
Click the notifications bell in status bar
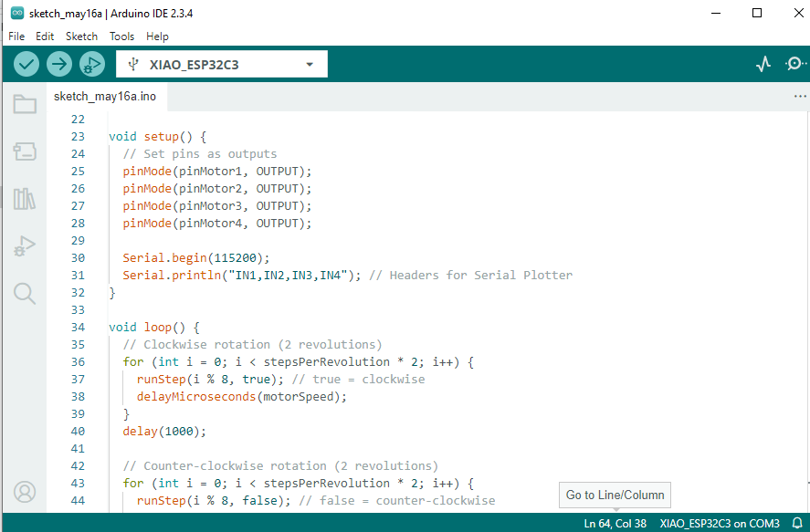(x=797, y=523)
